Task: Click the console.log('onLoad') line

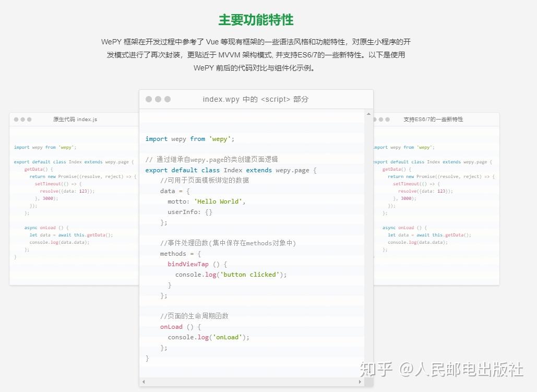Action: 208,337
